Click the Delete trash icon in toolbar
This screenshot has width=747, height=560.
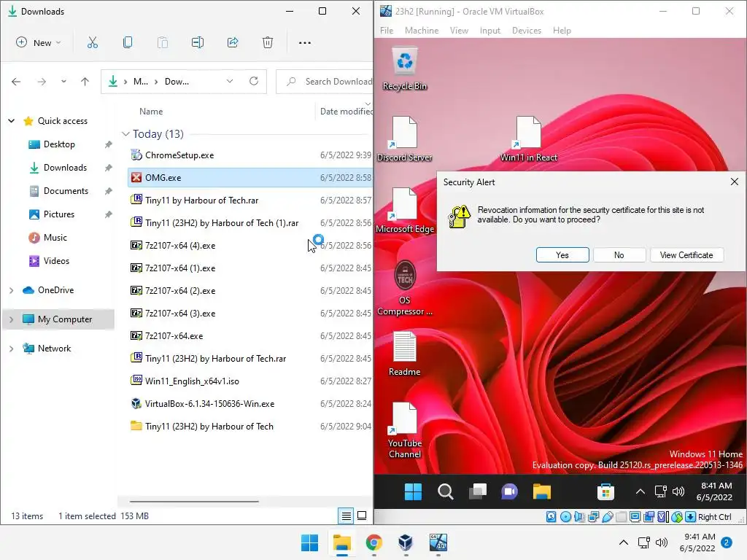coord(268,42)
